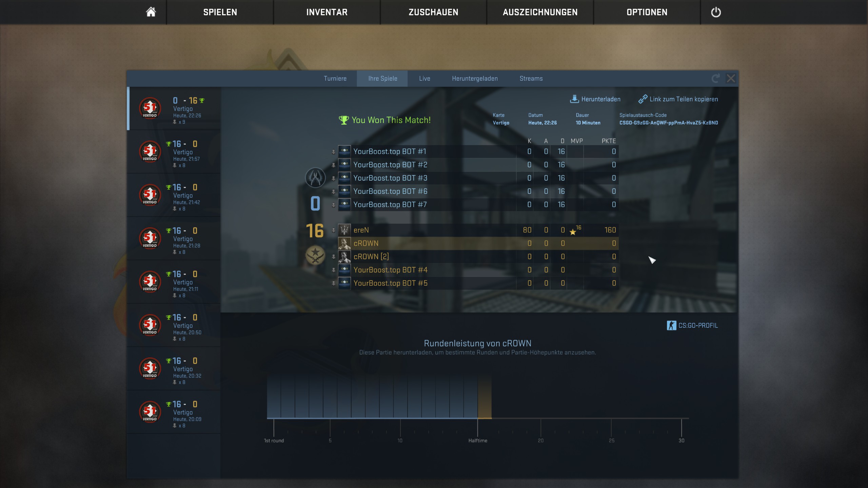Click the close icon on match panel
The height and width of the screenshot is (488, 868).
coord(730,78)
